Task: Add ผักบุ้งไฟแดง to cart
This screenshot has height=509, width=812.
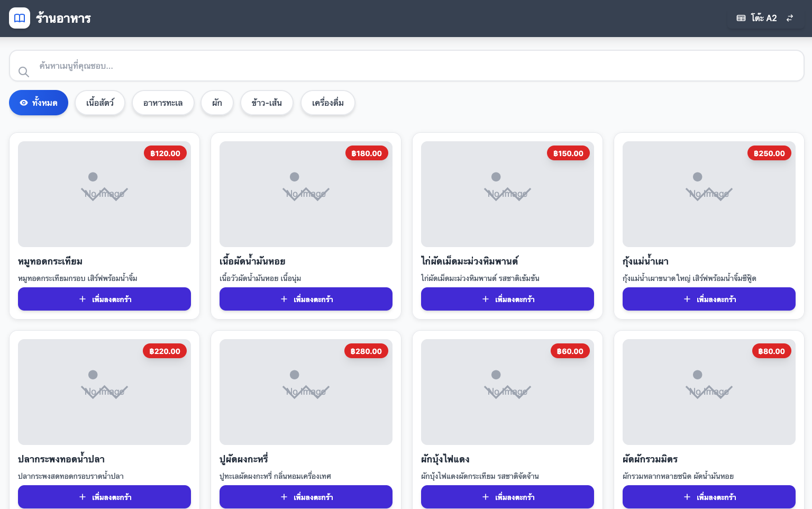Action: 507,497
